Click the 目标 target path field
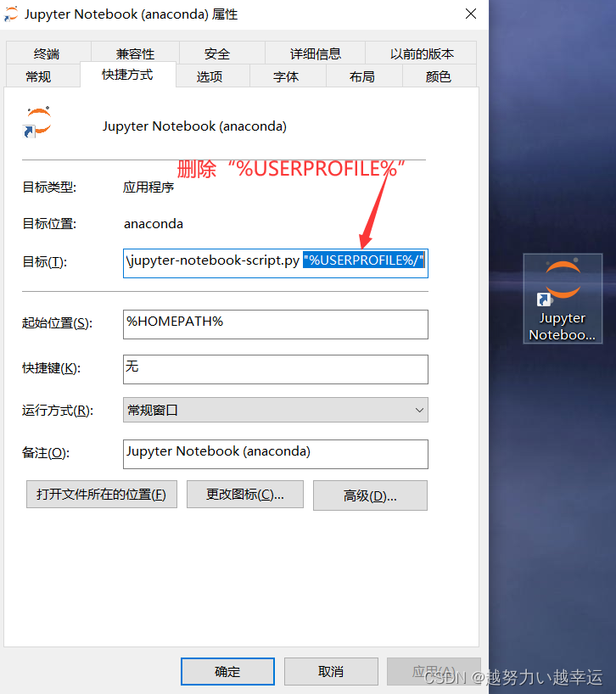 click(275, 263)
